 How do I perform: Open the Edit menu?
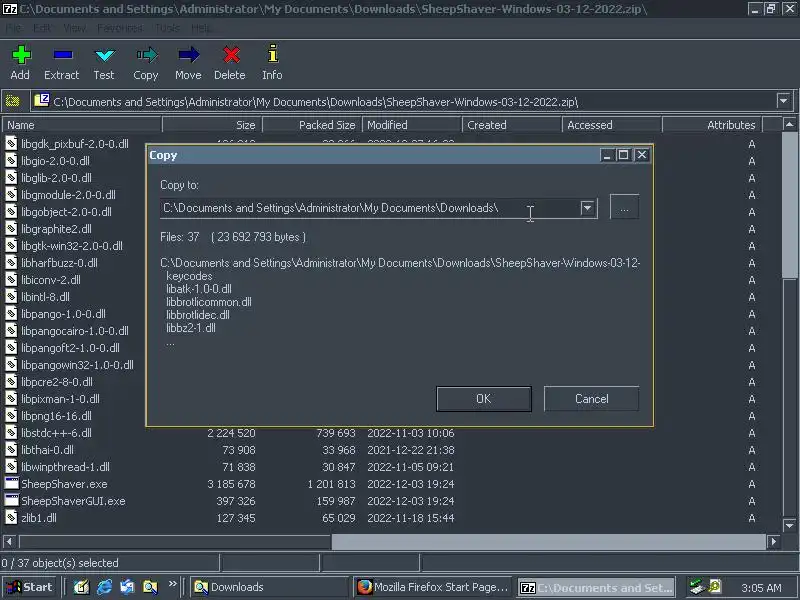tap(42, 28)
